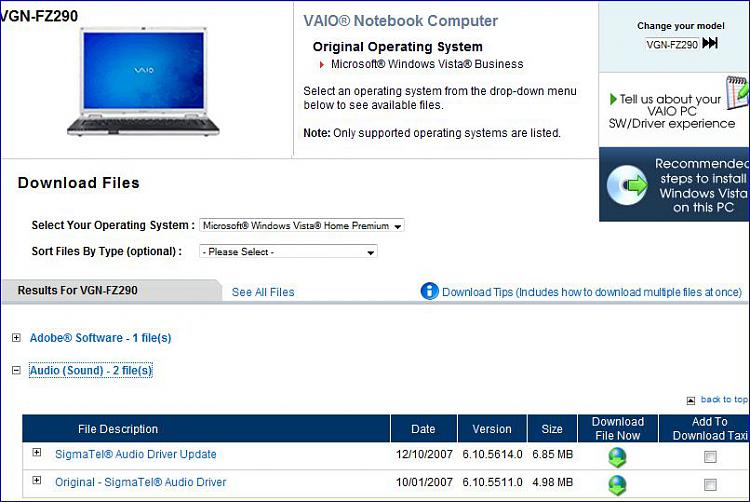750x502 pixels.
Task: Click the back to top arrow icon
Action: (x=691, y=401)
